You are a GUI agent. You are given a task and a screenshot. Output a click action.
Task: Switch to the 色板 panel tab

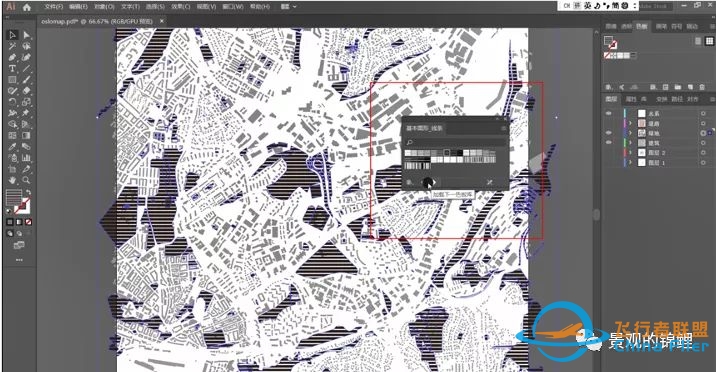point(641,26)
